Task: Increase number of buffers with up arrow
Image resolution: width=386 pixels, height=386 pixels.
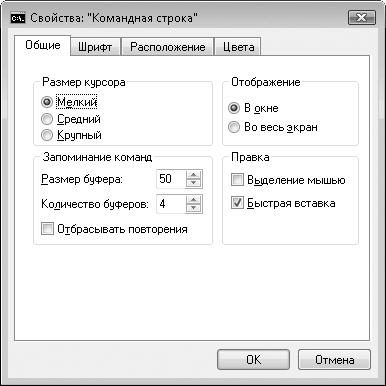Action: click(194, 200)
